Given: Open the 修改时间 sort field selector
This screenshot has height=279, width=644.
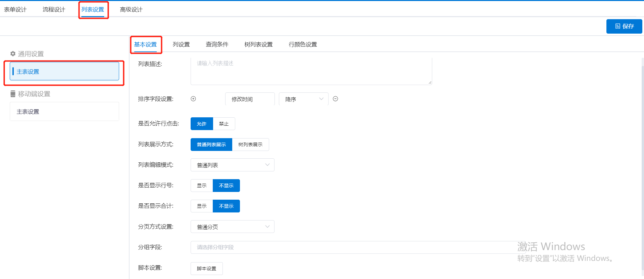Looking at the screenshot, I should [x=250, y=99].
